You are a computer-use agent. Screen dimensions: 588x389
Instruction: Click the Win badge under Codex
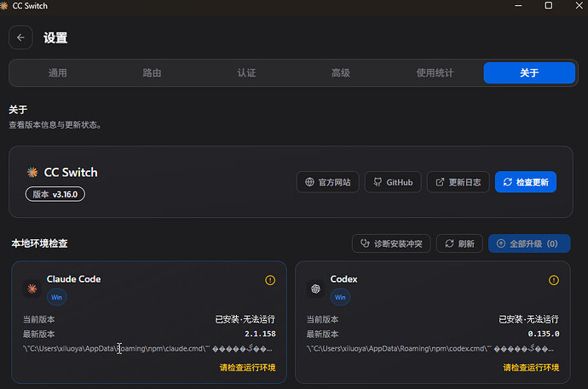coord(340,297)
